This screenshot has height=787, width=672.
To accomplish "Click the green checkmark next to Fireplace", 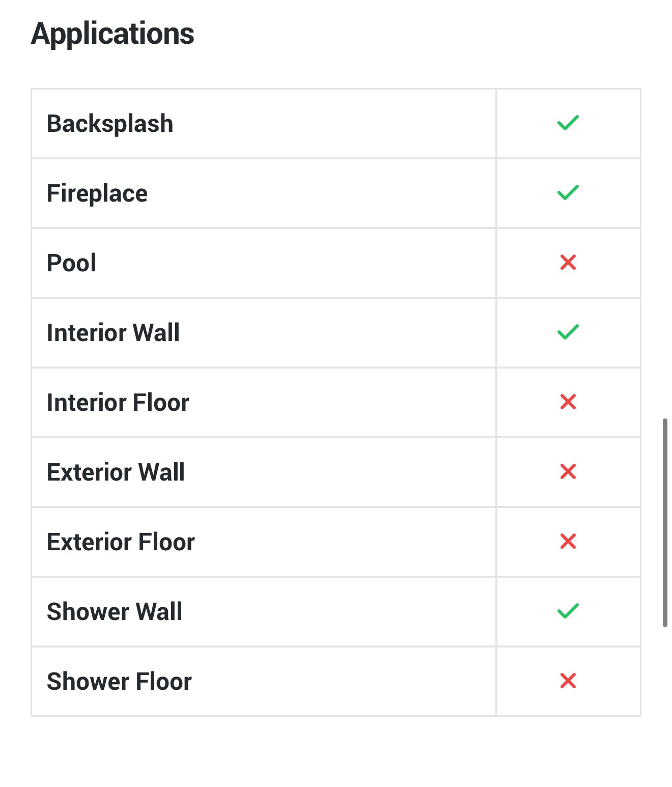I will point(568,193).
